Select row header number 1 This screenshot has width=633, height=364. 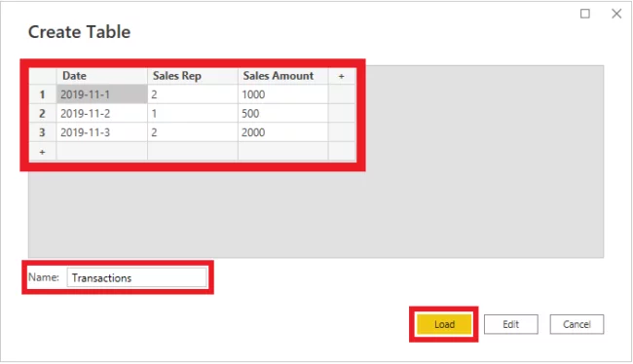pos(43,94)
